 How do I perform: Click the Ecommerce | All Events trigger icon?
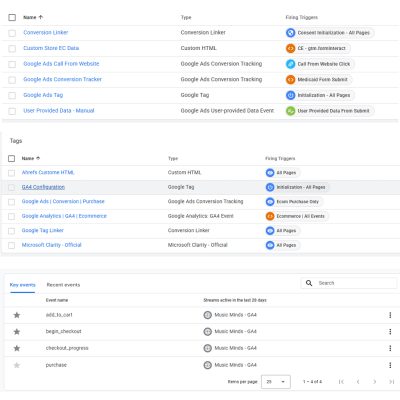tap(270, 216)
